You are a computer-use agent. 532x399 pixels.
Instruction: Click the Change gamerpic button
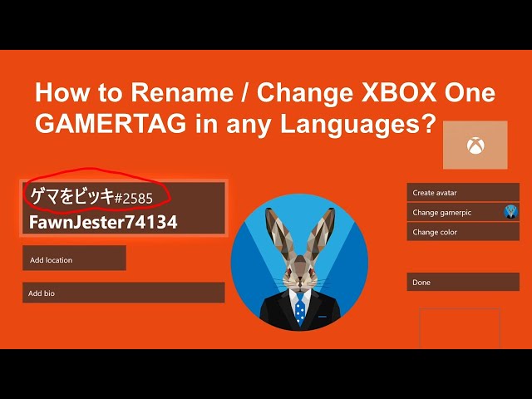pos(463,213)
